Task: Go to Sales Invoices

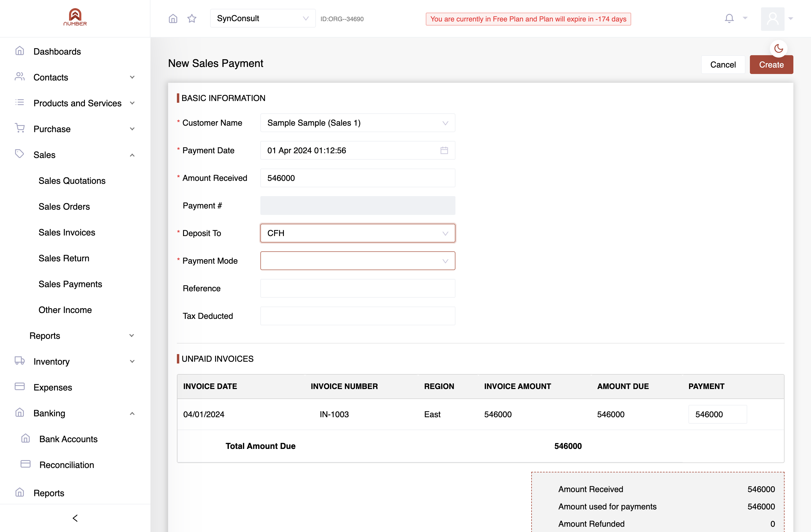Action: click(x=67, y=233)
